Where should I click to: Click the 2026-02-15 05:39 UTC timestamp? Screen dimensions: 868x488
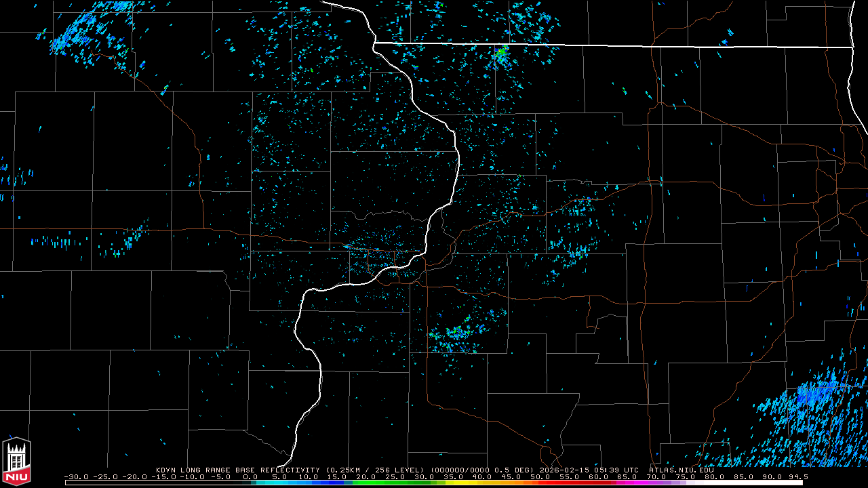tap(589, 469)
